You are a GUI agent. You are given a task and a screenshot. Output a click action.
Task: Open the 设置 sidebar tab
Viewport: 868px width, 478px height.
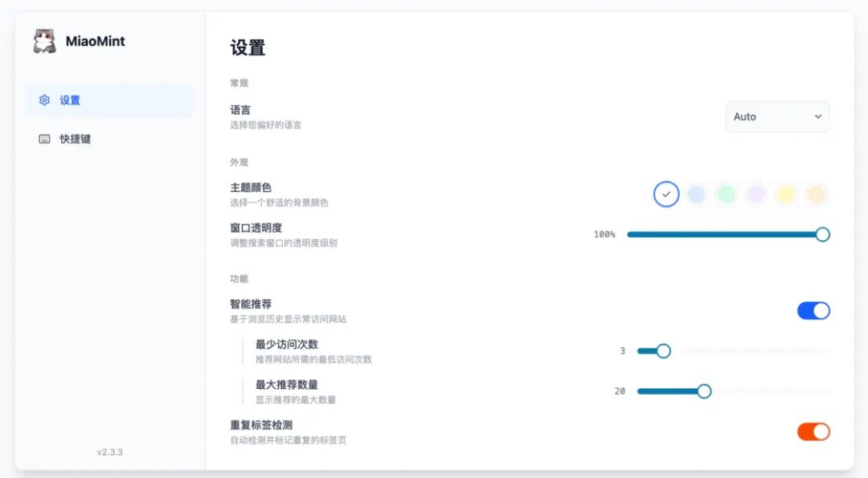(x=109, y=100)
